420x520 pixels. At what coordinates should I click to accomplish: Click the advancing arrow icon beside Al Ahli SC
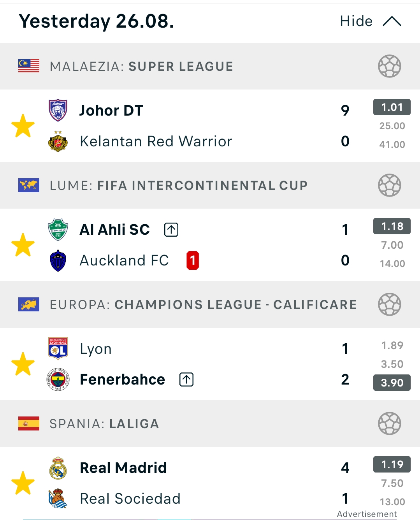click(x=171, y=230)
